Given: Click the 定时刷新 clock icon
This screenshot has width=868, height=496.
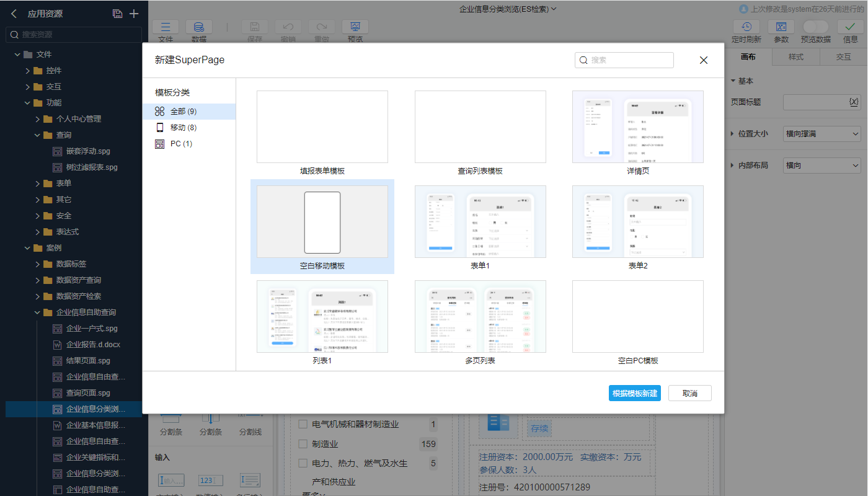Looking at the screenshot, I should 746,27.
